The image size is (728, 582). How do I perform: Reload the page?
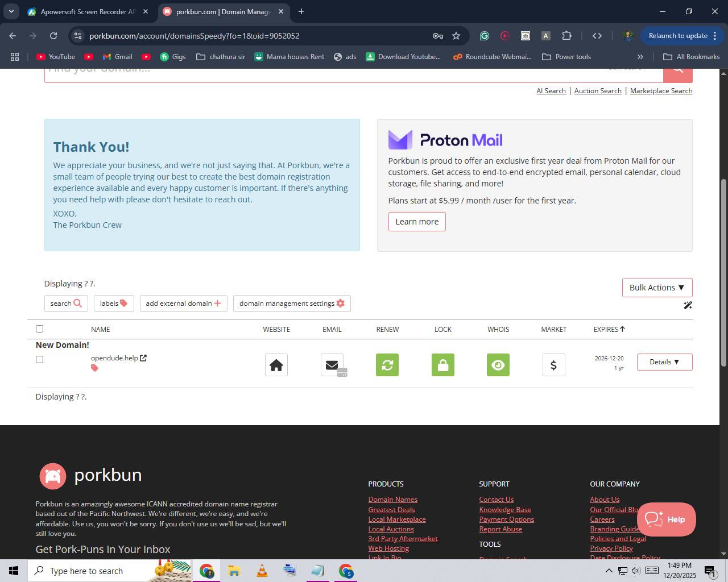point(53,36)
